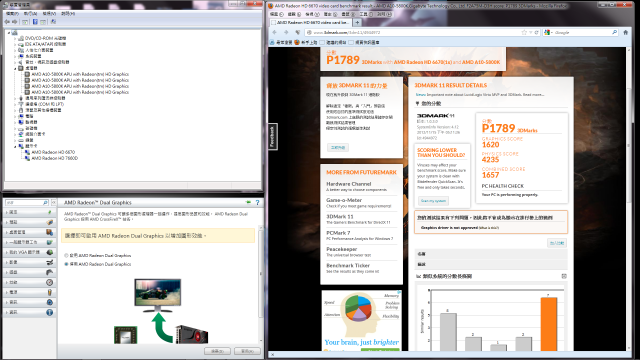Screen dimensions: 640x360
Task: Collapse display adapters node above AMD Radeon HD 6670
Action: 15,146
